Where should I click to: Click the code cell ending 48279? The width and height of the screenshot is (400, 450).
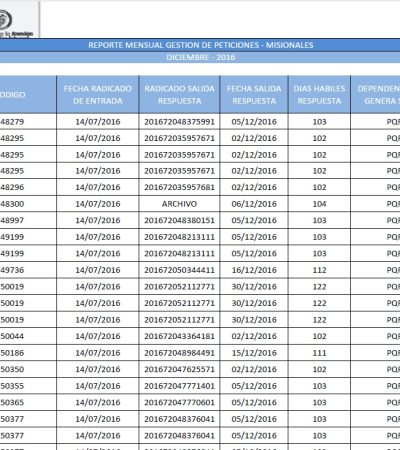pyautogui.click(x=28, y=122)
